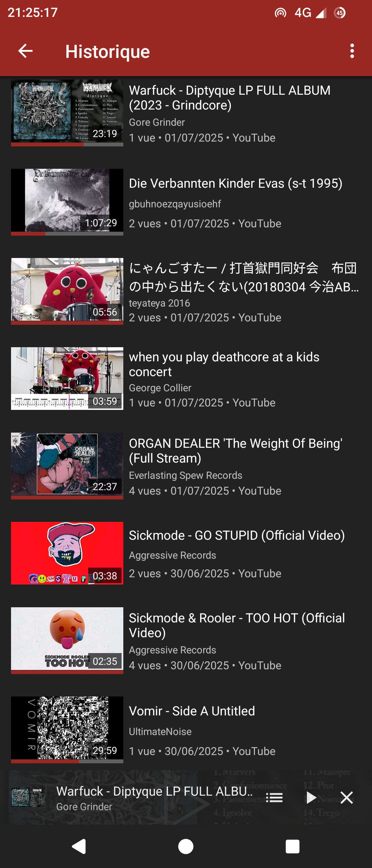Open Vomir Side A Untitled thumbnail
The height and width of the screenshot is (868, 372).
[x=67, y=730]
